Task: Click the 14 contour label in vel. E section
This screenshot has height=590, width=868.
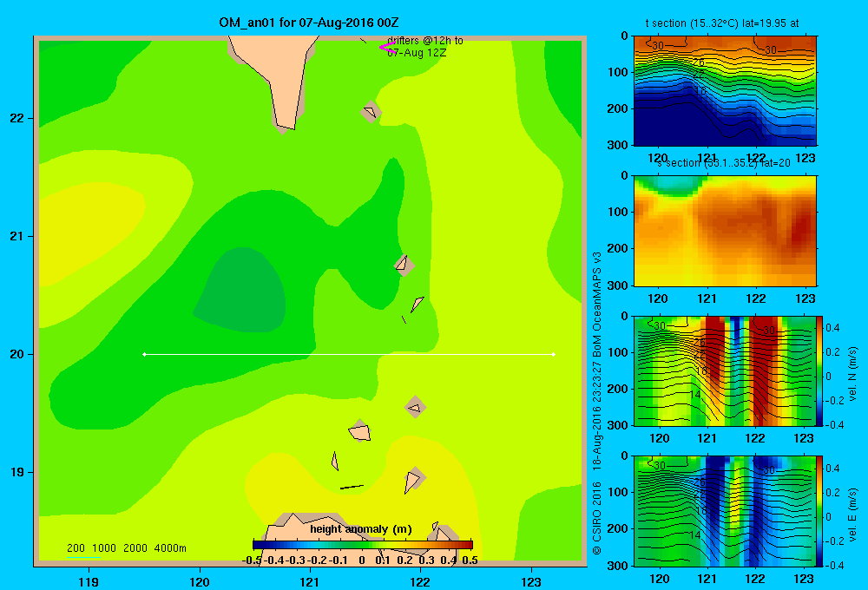Action: 696,535
